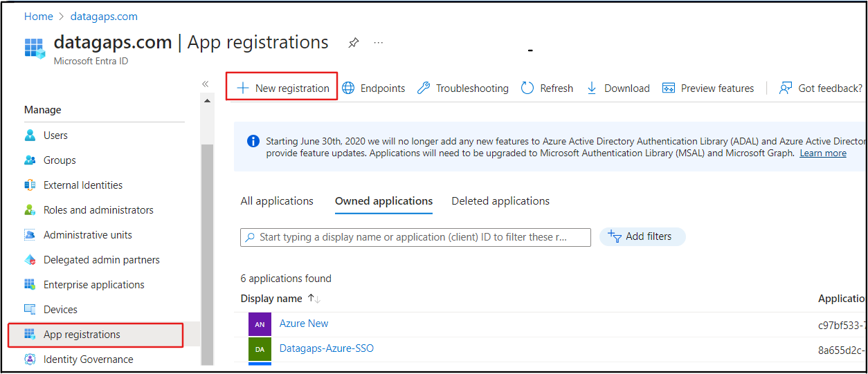Click the Devices icon in sidebar
Screen dimensions: 868x374
[30, 310]
